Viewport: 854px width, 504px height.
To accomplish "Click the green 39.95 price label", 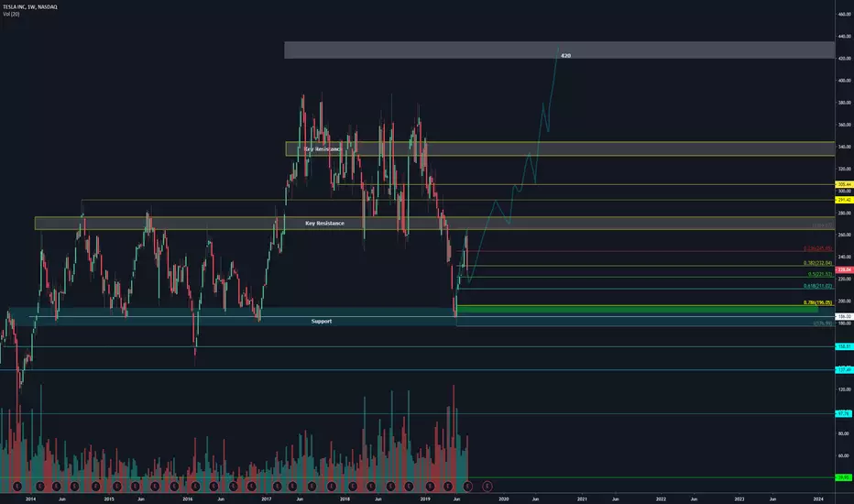I will [844, 477].
